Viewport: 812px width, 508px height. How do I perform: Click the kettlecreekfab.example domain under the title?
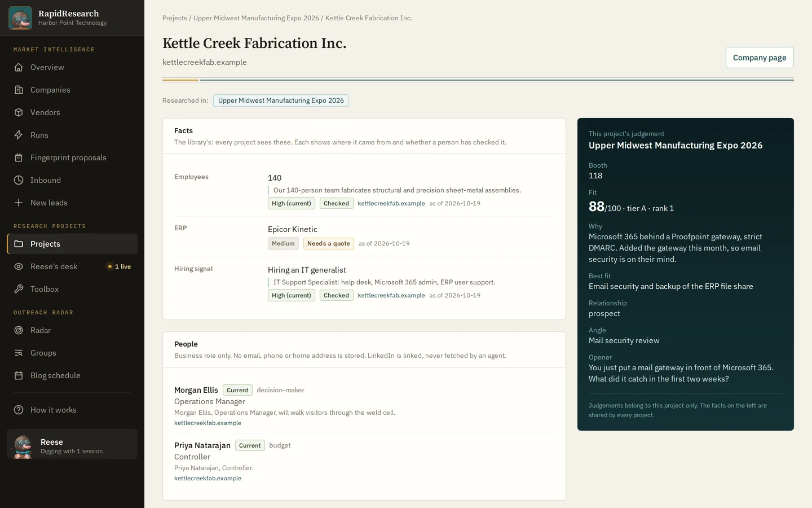point(205,62)
